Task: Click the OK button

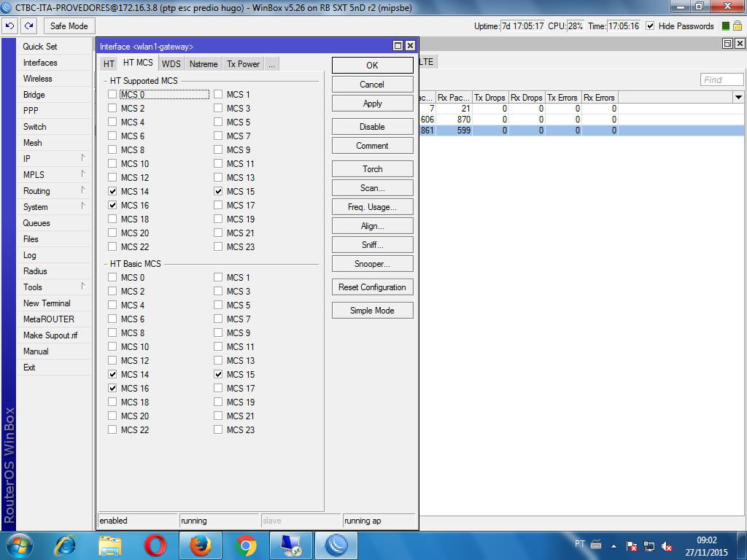Action: pos(373,65)
